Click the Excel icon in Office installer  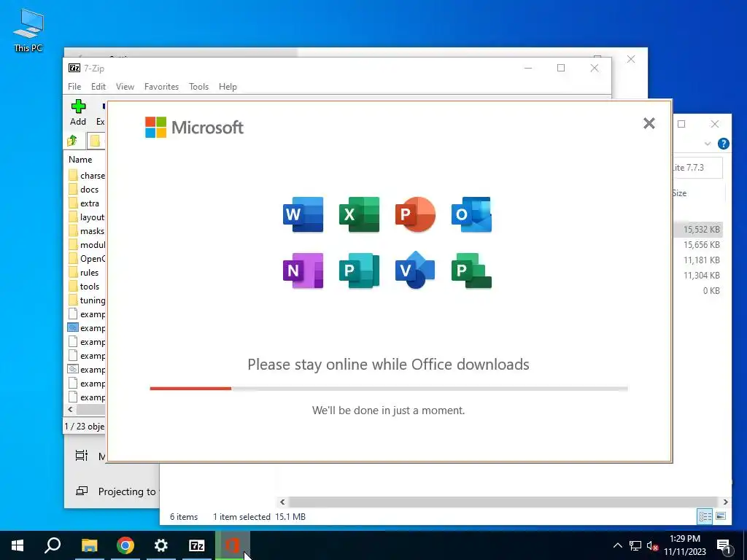(359, 214)
